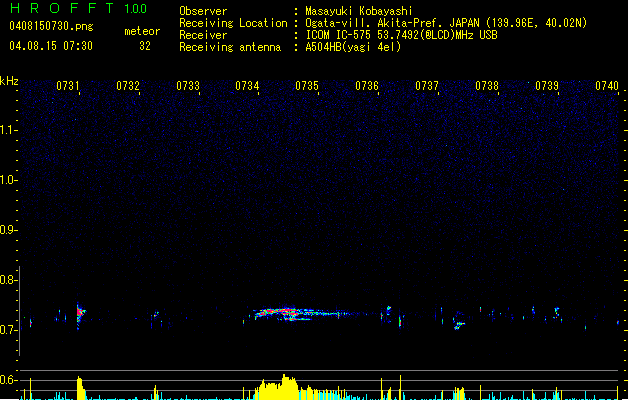Click the 0731 time marker
The width and height of the screenshot is (629, 400).
click(x=67, y=86)
